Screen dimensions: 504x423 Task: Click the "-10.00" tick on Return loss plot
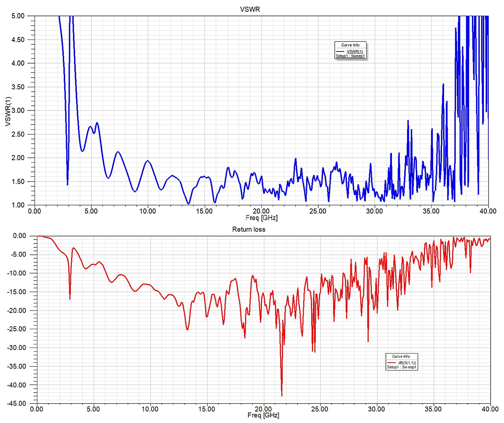pos(17,273)
